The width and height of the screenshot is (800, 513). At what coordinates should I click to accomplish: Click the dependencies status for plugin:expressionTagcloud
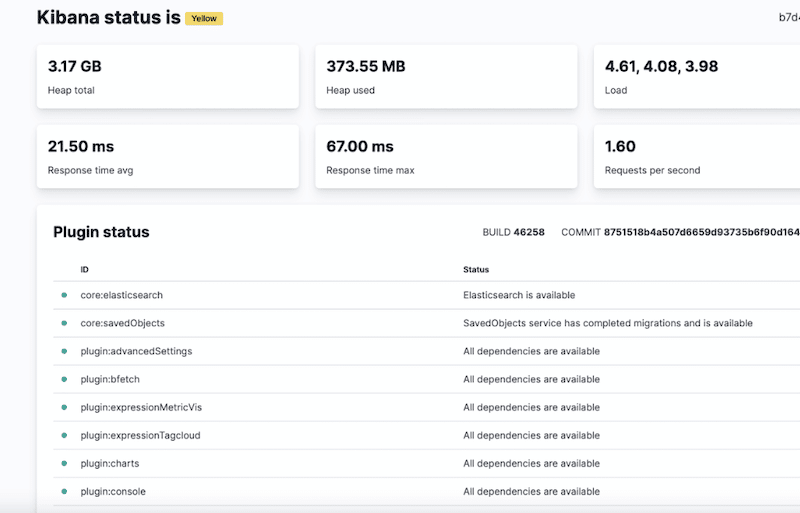[x=531, y=435]
